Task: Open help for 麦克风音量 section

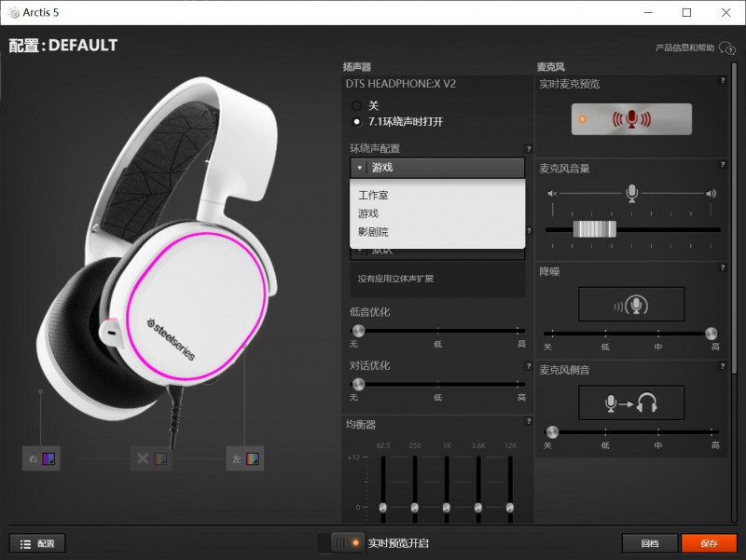Action: 723,165
